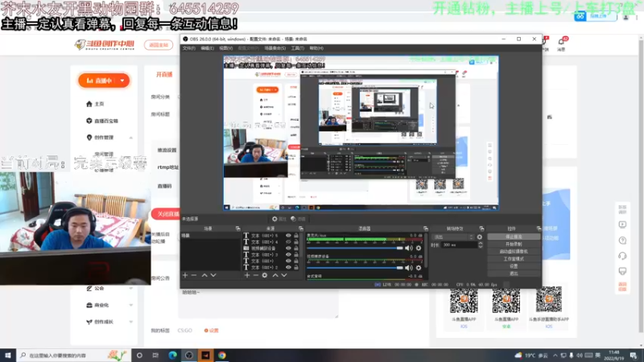
Task: Mute the second mixer channel speaker icon
Action: point(409,268)
